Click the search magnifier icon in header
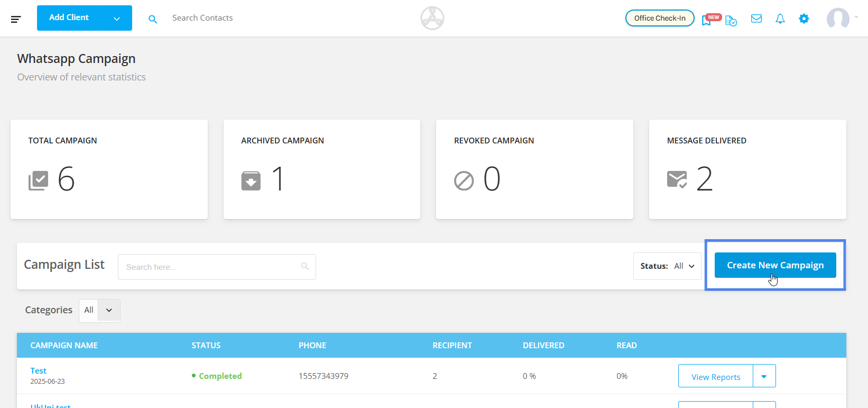The image size is (868, 408). coord(153,19)
